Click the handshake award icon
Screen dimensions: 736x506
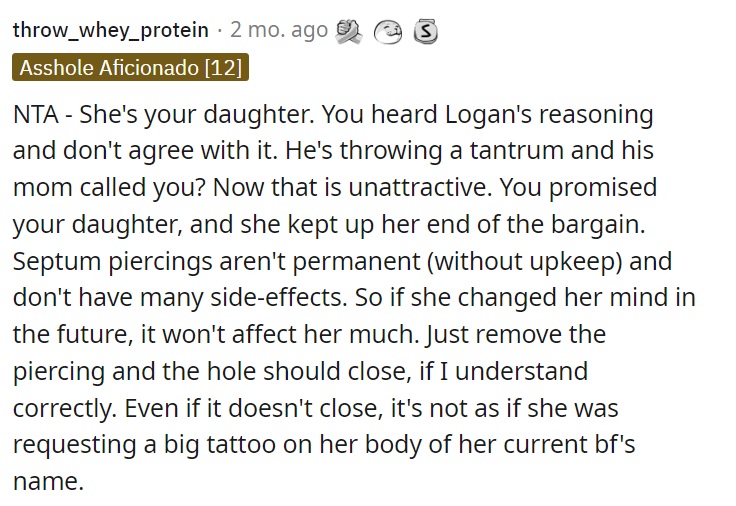pyautogui.click(x=348, y=31)
